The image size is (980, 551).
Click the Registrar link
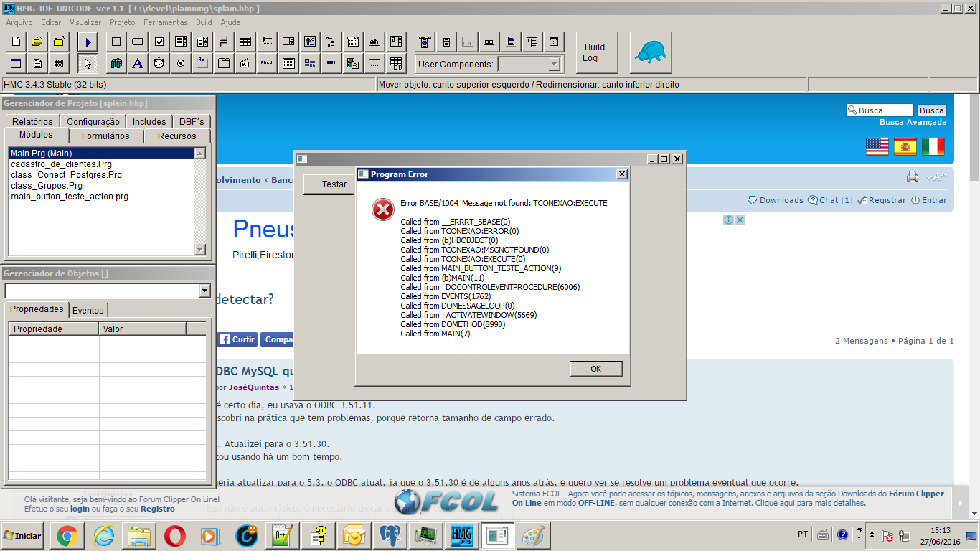click(883, 200)
